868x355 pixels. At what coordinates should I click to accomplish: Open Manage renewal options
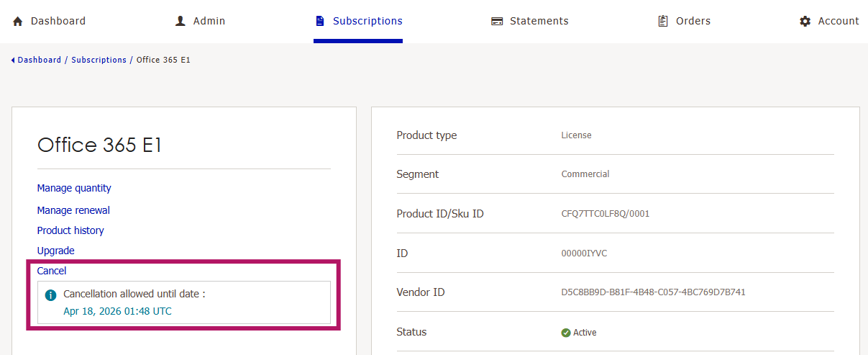(73, 210)
